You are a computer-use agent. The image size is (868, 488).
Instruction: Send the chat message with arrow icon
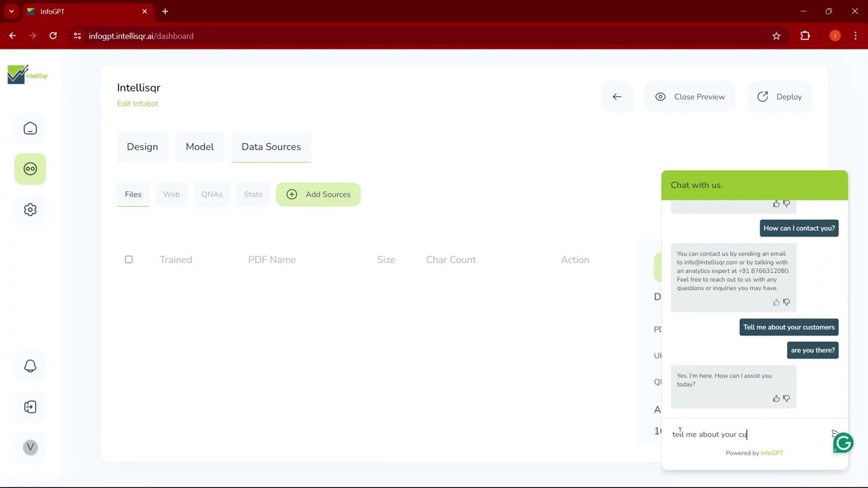835,434
